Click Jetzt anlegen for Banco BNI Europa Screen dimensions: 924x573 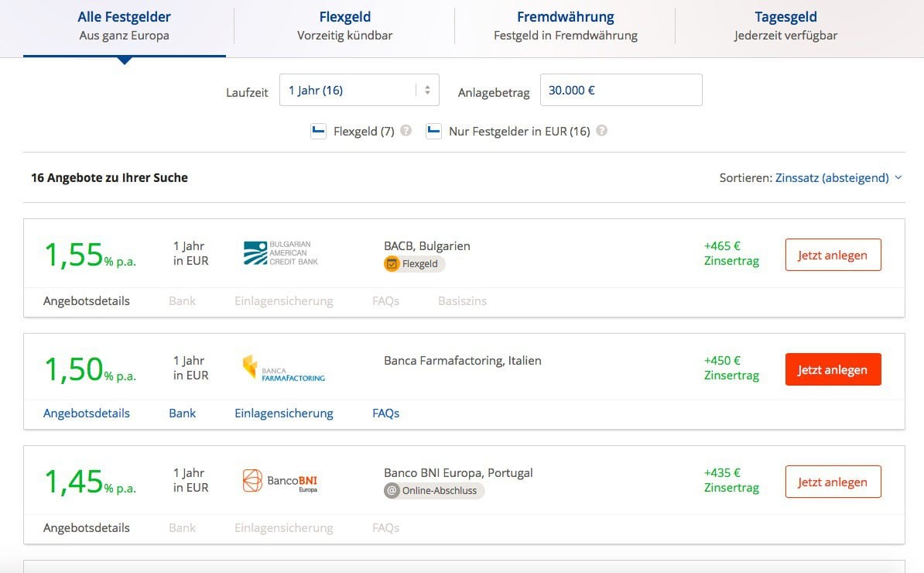pos(833,482)
